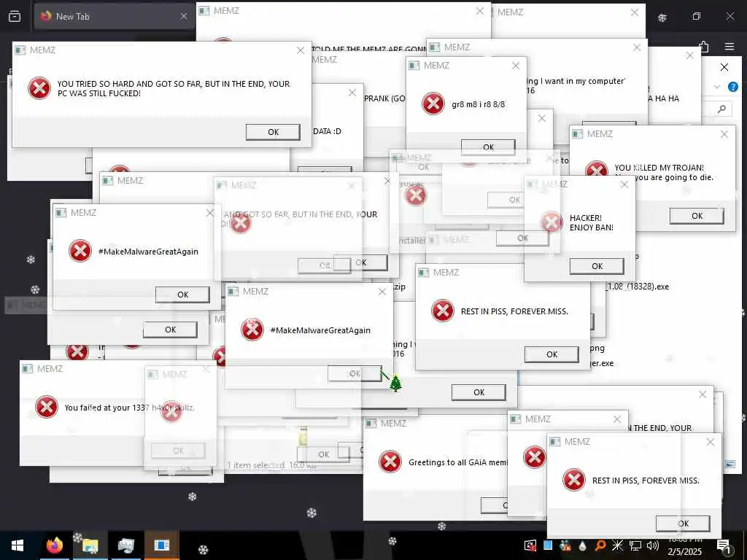Image resolution: width=747 pixels, height=560 pixels.
Task: Click the Windows Security tray icon with red badge
Action: [x=530, y=545]
